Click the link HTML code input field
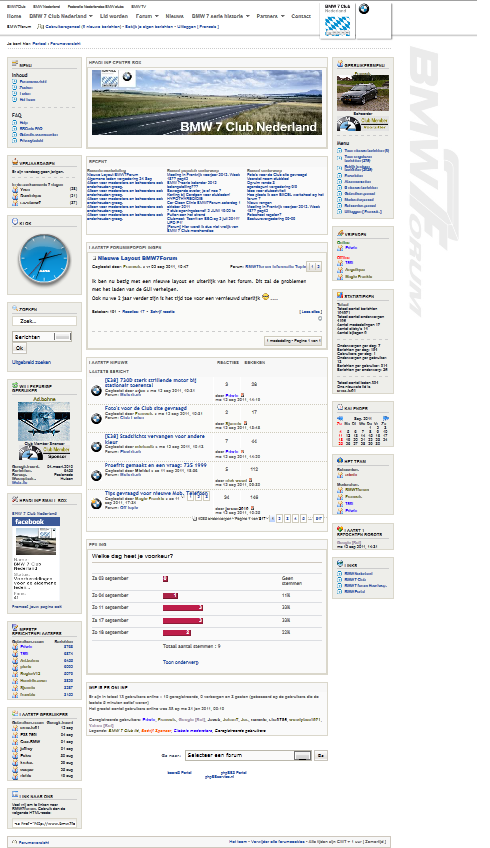Image resolution: width=490 pixels, height=848 pixels. pyautogui.click(x=44, y=824)
